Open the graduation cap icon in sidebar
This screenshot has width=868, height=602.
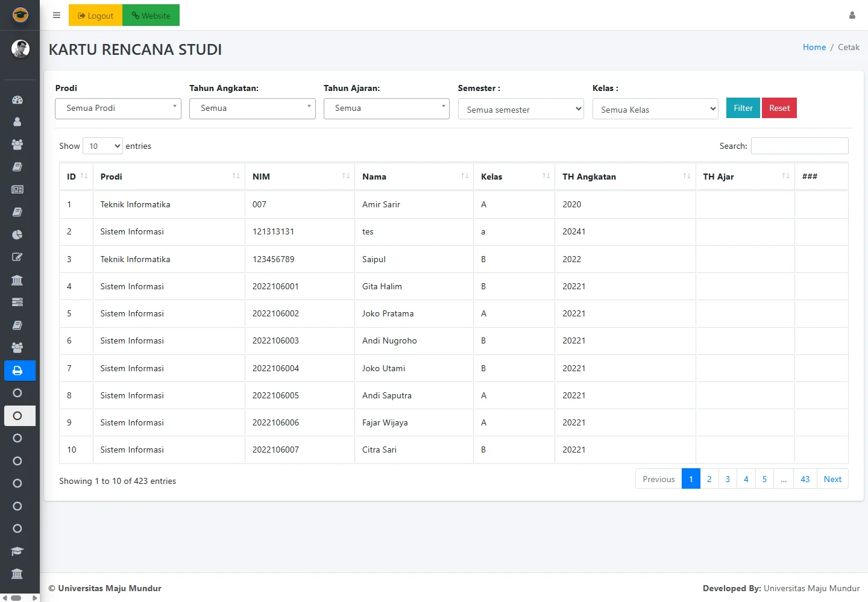(17, 551)
